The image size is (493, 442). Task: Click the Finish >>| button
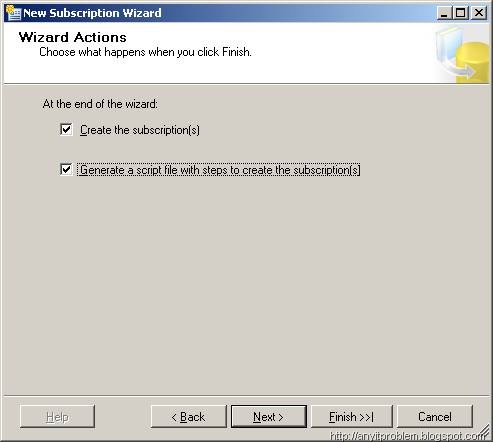[x=352, y=417]
